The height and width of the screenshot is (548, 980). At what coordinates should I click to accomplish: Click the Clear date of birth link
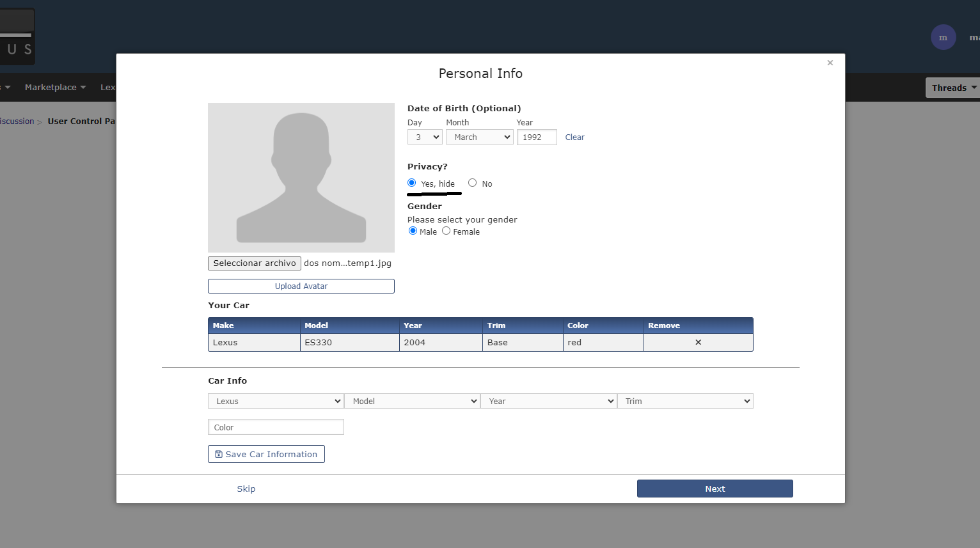[x=574, y=137]
